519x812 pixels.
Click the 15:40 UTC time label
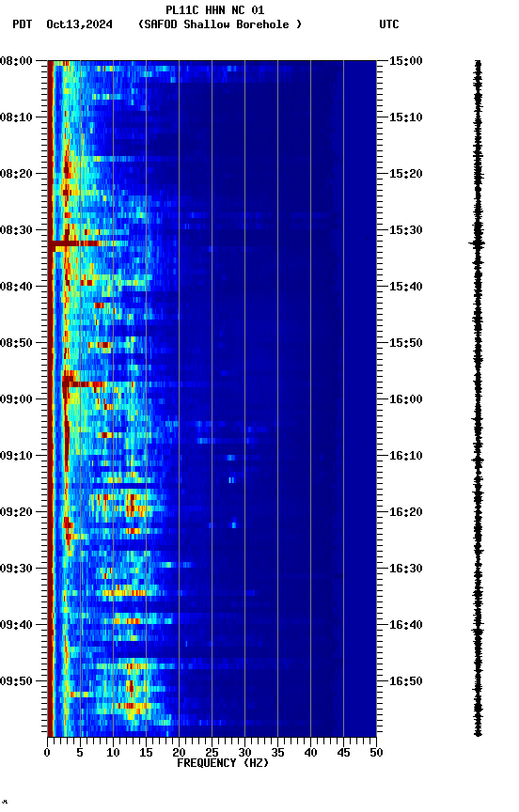406,287
